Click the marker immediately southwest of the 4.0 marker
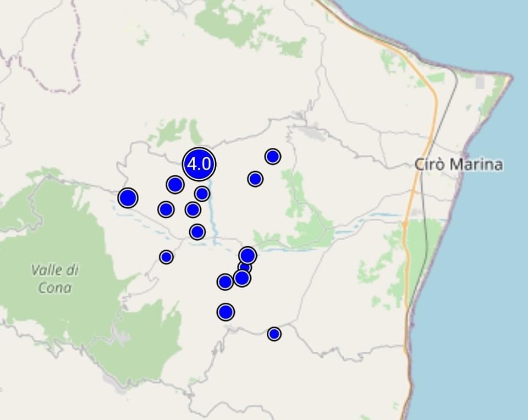 [175, 184]
